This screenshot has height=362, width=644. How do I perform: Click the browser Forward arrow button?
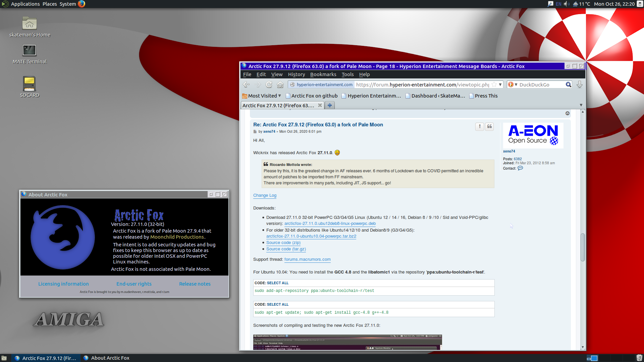tap(258, 85)
